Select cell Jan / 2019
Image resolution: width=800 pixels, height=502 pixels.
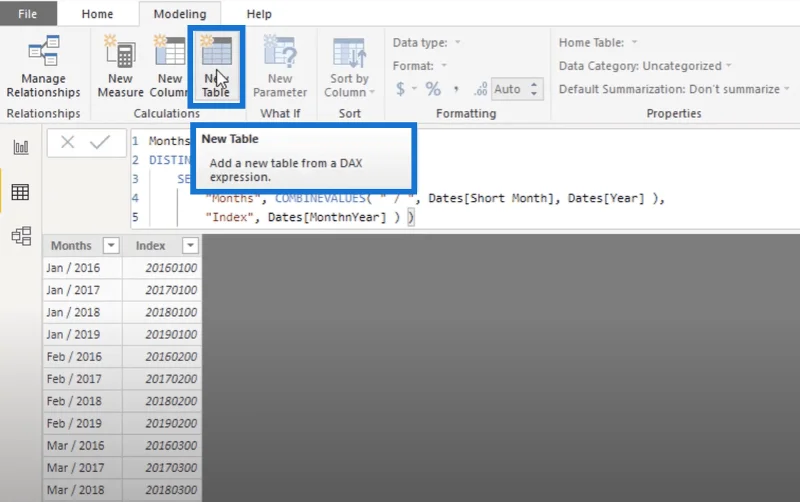point(83,335)
